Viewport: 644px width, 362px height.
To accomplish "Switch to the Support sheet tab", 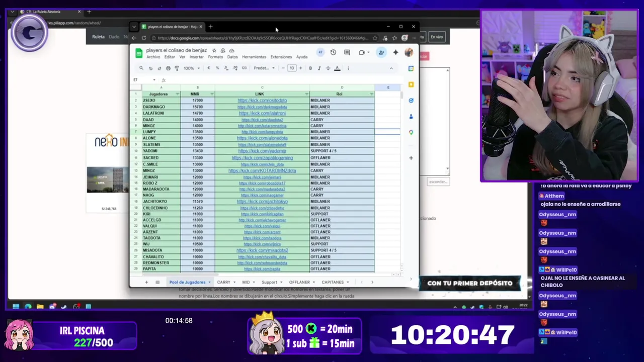I will pyautogui.click(x=269, y=282).
